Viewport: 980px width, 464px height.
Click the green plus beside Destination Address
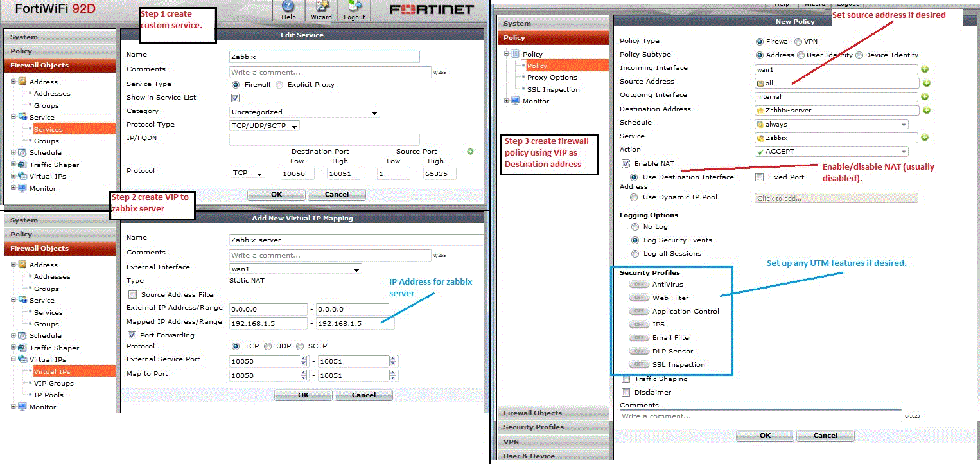tap(927, 110)
